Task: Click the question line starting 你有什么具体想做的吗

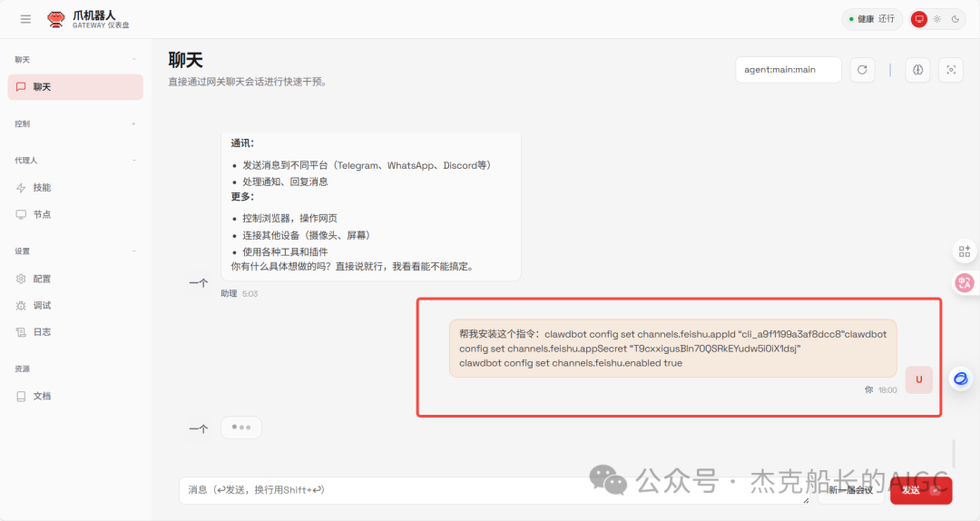Action: pos(354,267)
